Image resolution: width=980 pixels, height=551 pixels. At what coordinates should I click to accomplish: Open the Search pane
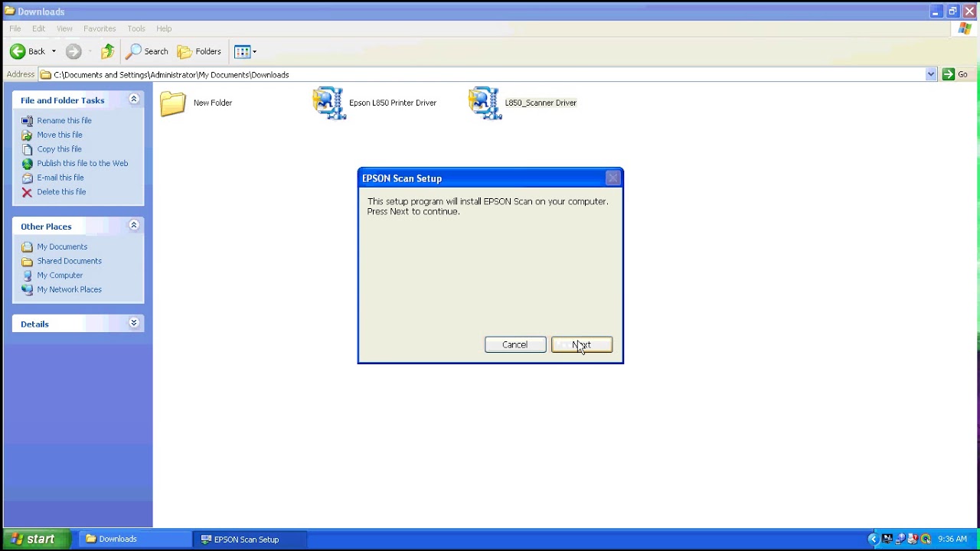pyautogui.click(x=147, y=51)
